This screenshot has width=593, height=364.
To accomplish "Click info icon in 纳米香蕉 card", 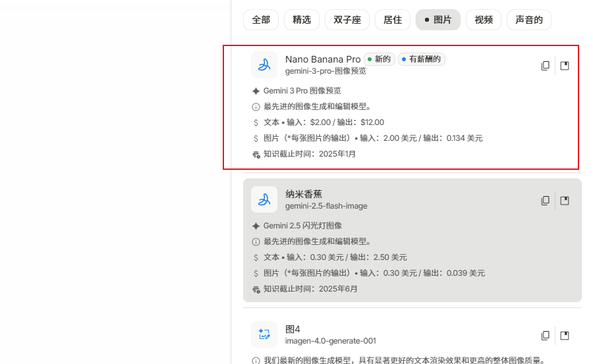I will point(256,242).
